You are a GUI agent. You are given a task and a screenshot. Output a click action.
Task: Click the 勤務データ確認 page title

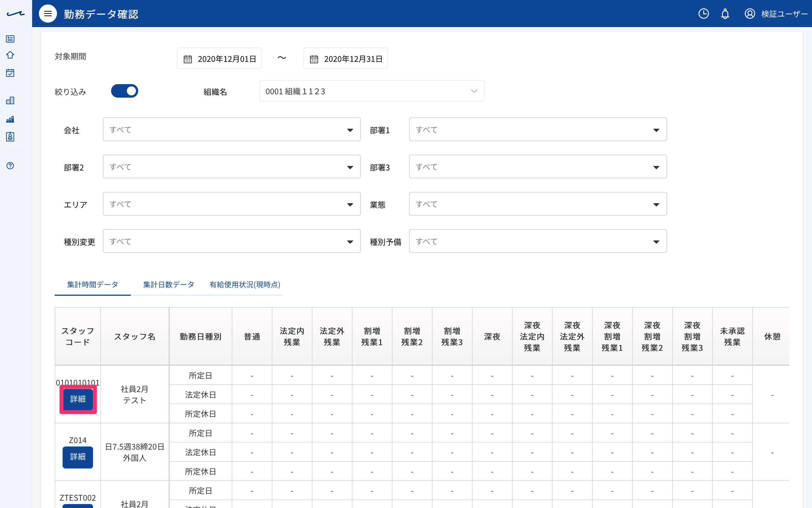[x=101, y=14]
